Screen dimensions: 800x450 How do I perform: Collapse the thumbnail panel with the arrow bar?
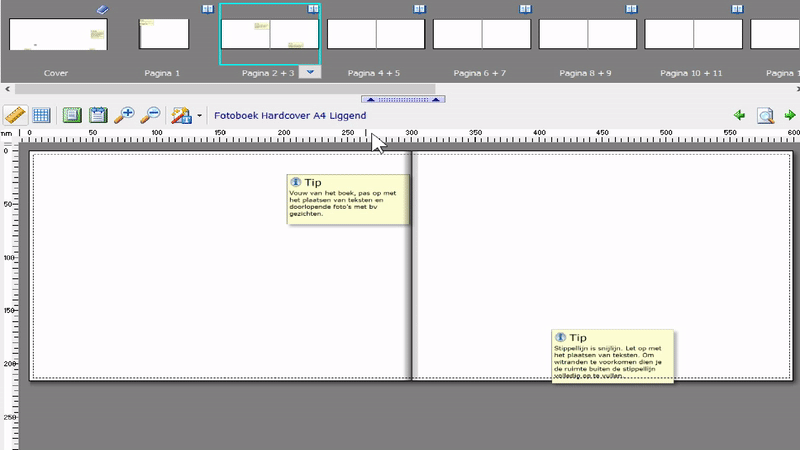click(403, 99)
